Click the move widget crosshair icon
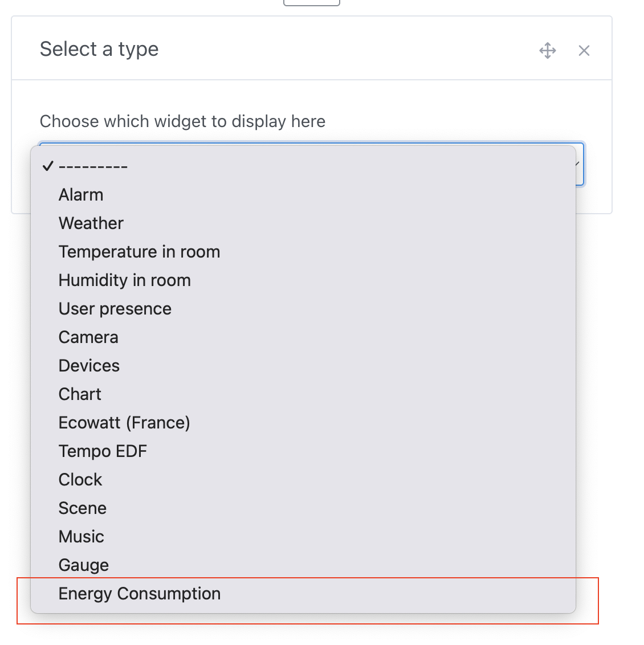This screenshot has height=645, width=644. [547, 51]
